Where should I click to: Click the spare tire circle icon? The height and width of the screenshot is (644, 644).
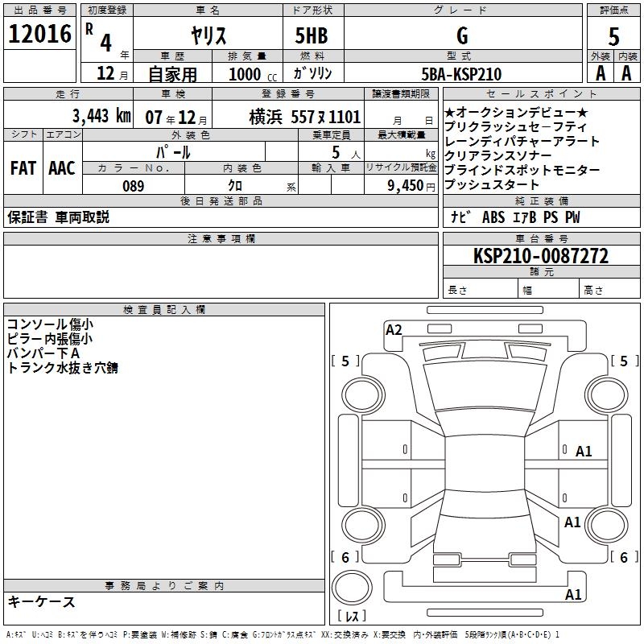pos(352,587)
